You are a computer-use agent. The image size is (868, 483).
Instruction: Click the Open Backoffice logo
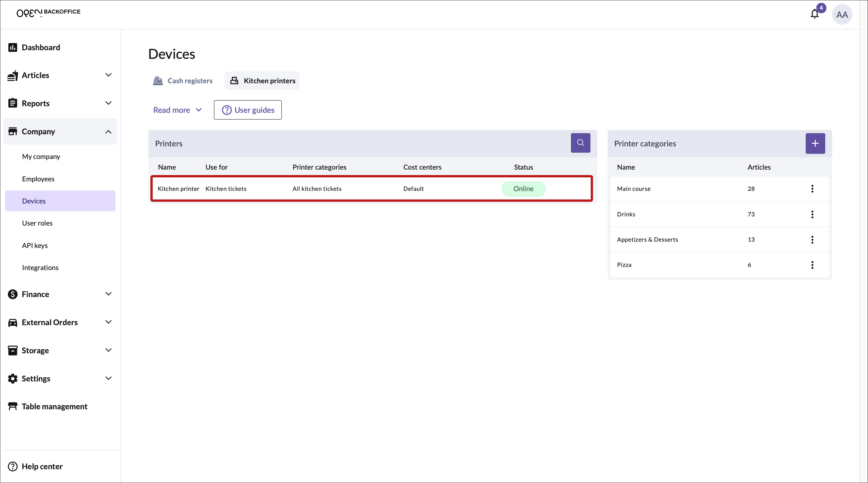[x=49, y=12]
